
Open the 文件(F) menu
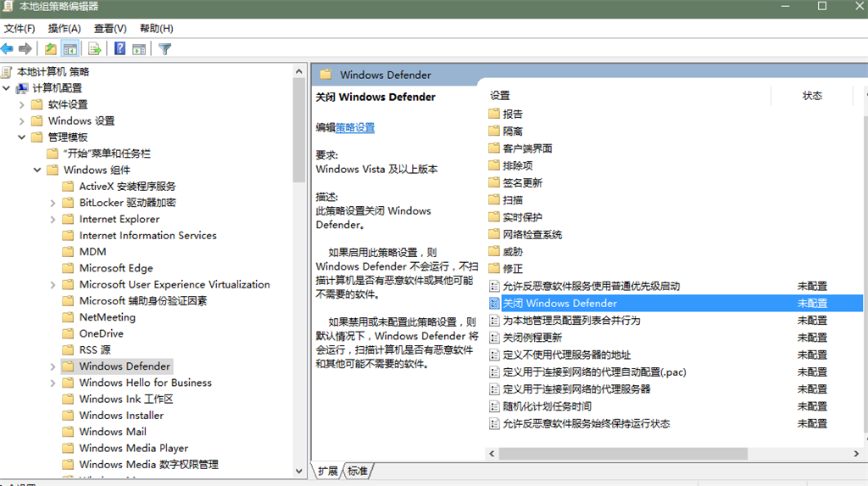click(x=19, y=28)
